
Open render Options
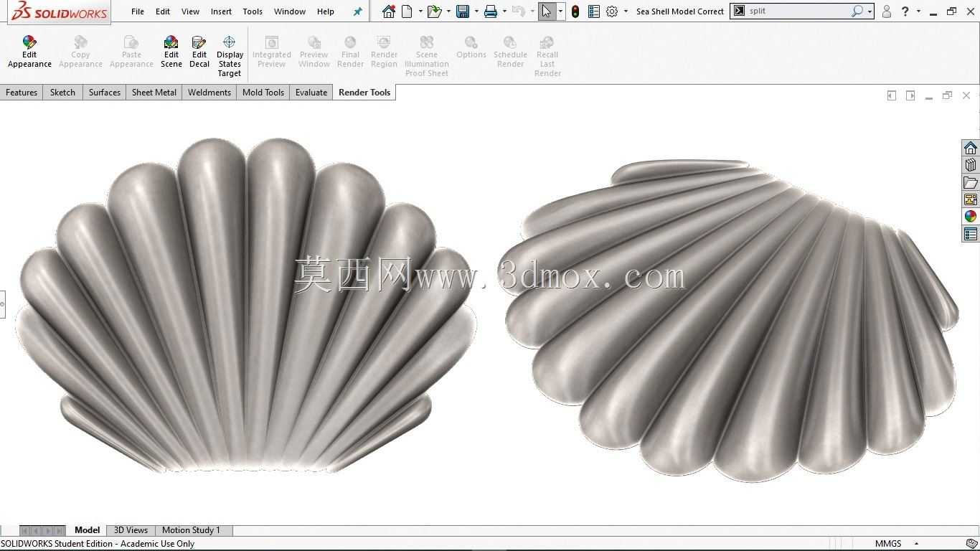(471, 48)
